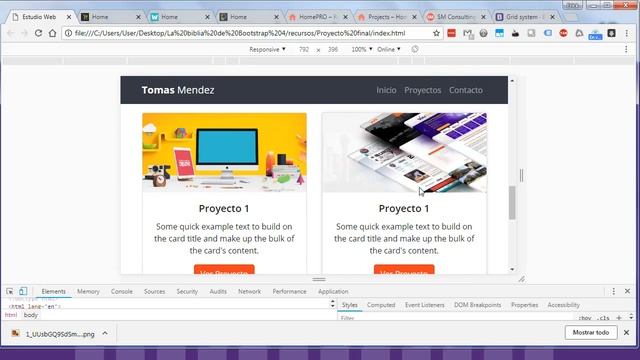Switch to the Grid system browser tab
This screenshot has height=360, width=640.
point(524,17)
